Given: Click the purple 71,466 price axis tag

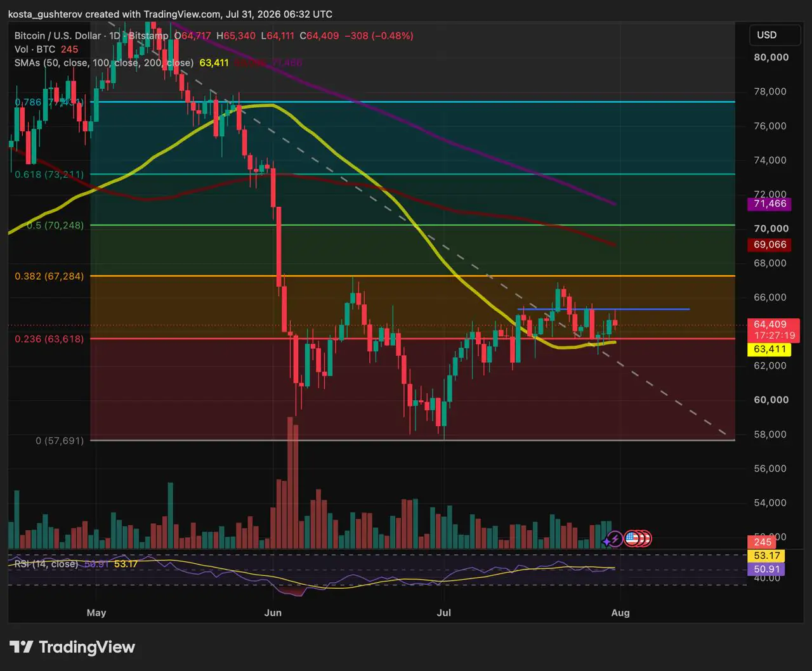Looking at the screenshot, I should (x=770, y=204).
